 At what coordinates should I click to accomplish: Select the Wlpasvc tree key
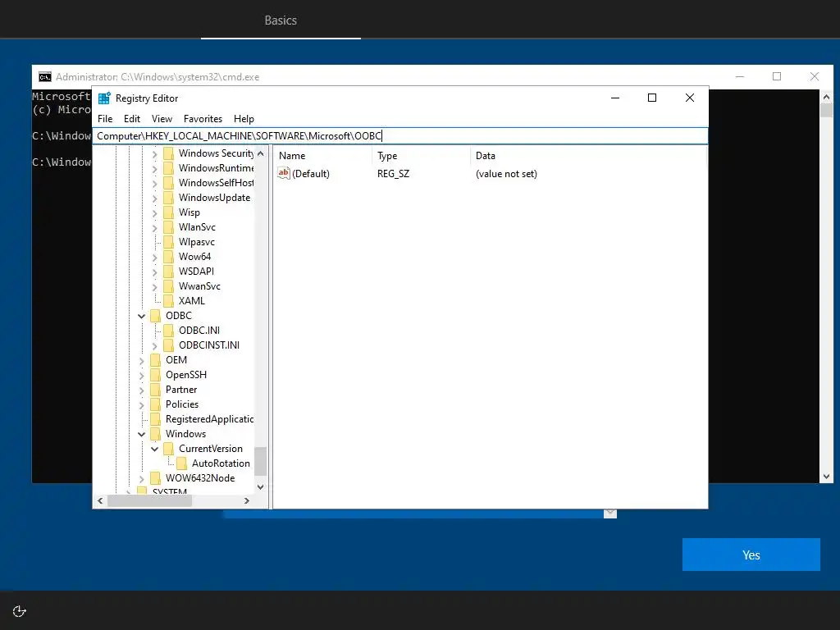click(x=197, y=242)
